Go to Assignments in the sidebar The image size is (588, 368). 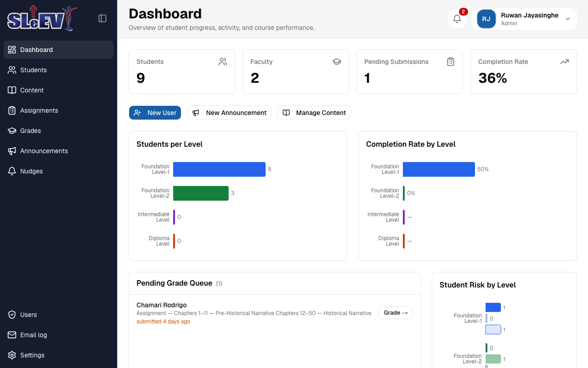(58, 110)
